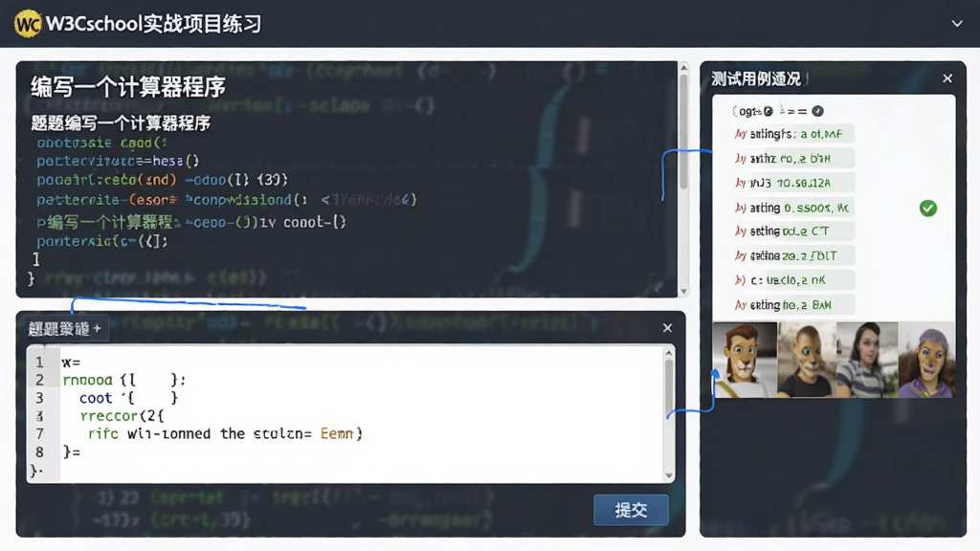Image resolution: width=980 pixels, height=551 pixels.
Task: Click the up arrow of the problem description scrollbar
Action: [683, 68]
